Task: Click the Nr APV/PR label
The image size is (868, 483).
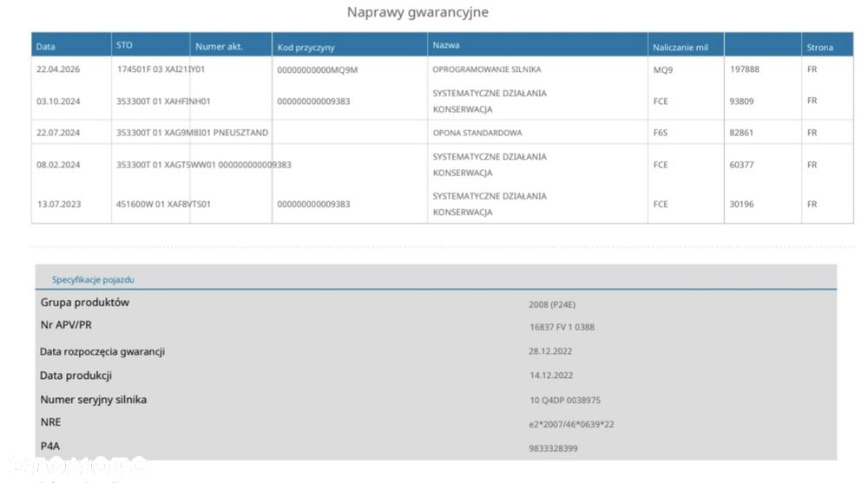Action: (66, 325)
